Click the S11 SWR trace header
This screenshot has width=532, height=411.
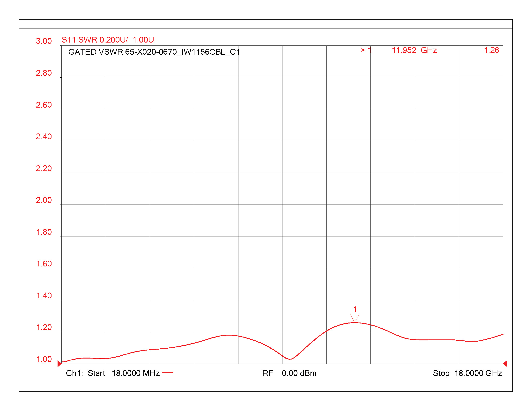(79, 40)
